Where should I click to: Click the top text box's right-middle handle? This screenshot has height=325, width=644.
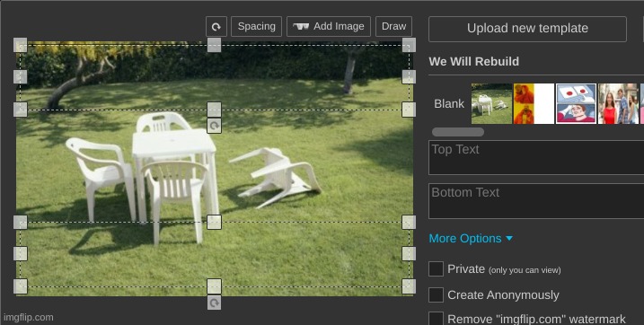(x=409, y=76)
